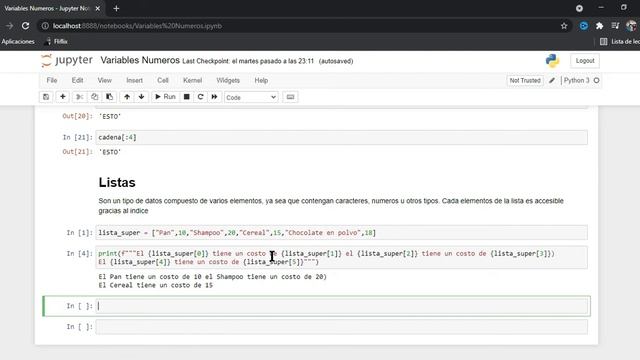The width and height of the screenshot is (640, 360).
Task: Click the Out[21] 'ESTO' output
Action: coord(110,152)
